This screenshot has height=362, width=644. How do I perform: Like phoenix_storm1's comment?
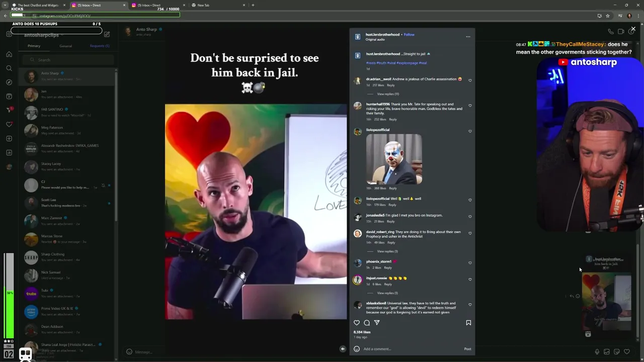tap(470, 263)
